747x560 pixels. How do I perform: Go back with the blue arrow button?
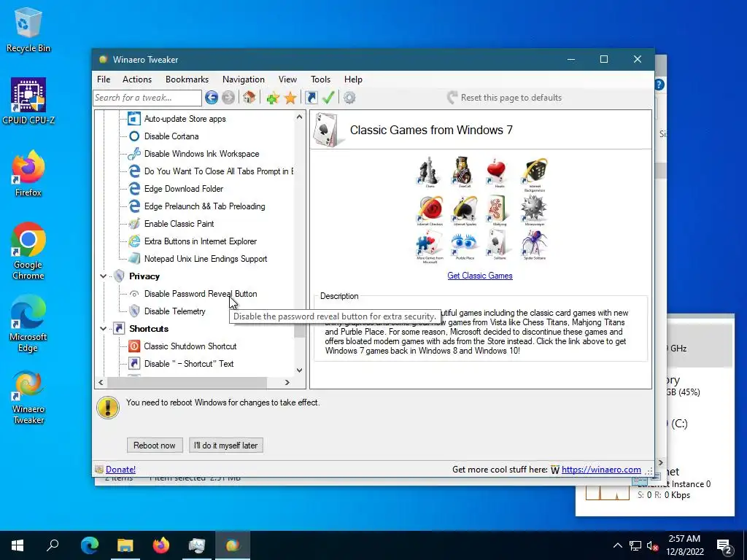coord(212,98)
